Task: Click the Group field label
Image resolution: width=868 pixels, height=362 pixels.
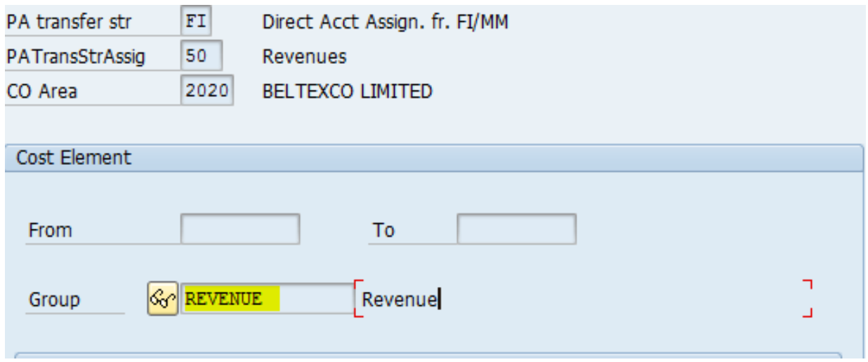Action: click(x=54, y=300)
